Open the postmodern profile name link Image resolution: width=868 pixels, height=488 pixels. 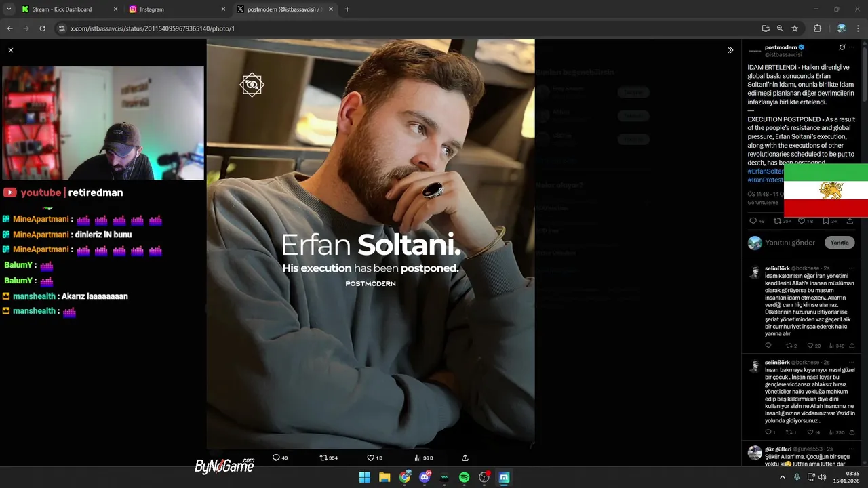781,47
